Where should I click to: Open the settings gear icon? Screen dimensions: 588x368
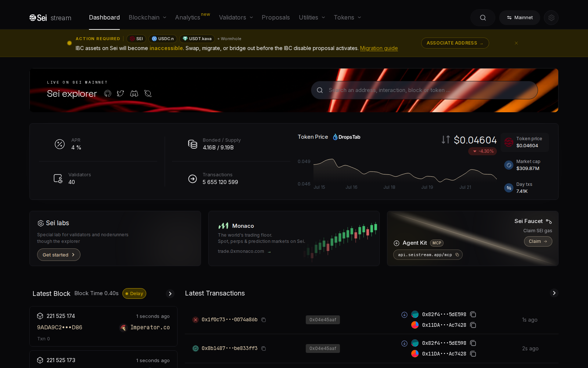[x=551, y=18]
